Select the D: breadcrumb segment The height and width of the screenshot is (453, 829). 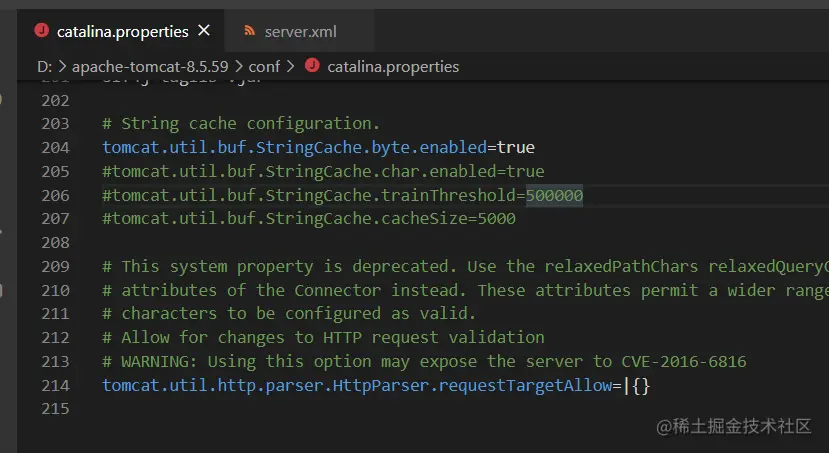click(44, 67)
